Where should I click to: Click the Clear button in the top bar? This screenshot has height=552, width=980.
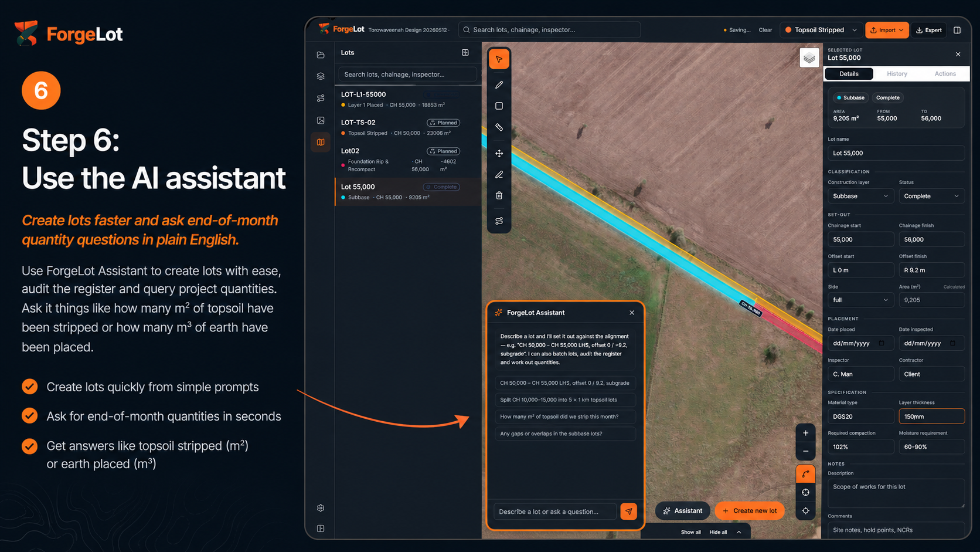pyautogui.click(x=765, y=30)
